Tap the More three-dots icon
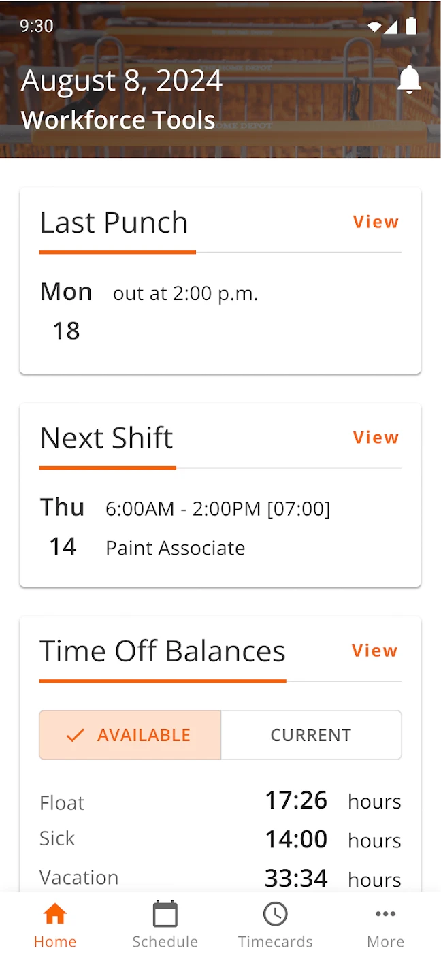This screenshot has width=441, height=980. [386, 914]
